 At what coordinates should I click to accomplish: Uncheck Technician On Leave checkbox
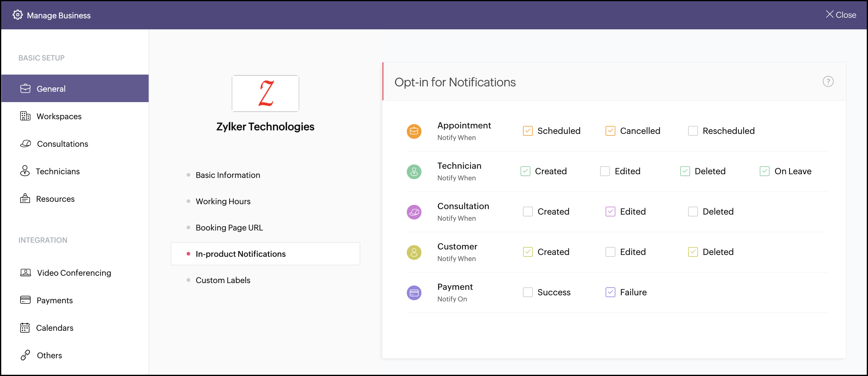click(x=764, y=171)
